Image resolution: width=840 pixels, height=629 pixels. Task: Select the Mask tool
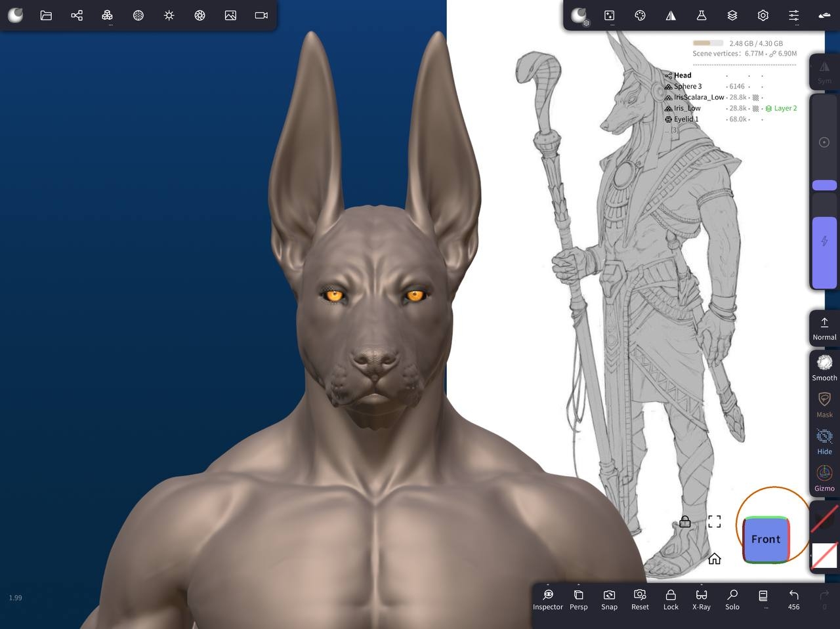[824, 404]
